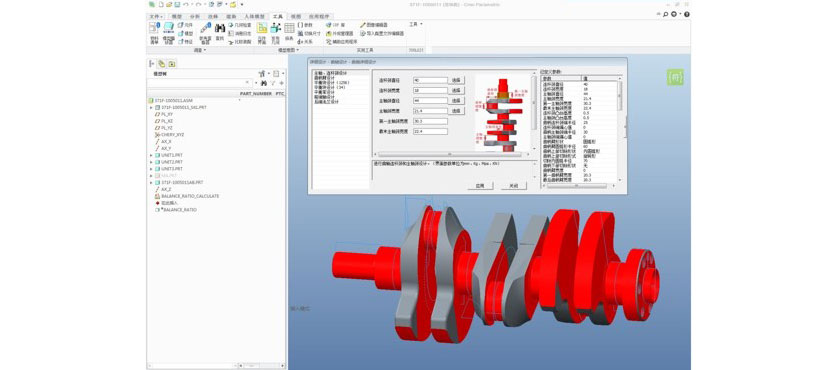Open the folder icon in quick access toolbar

(x=169, y=4)
